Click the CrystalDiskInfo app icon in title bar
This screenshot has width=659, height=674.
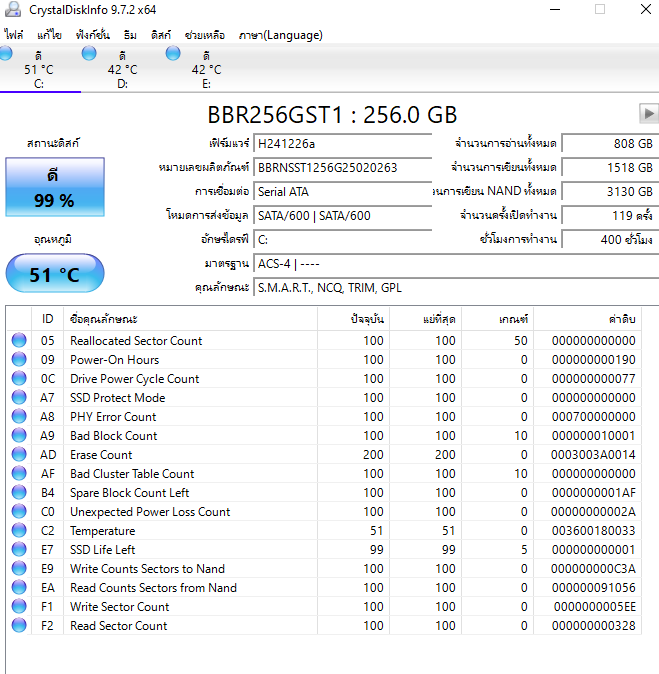12,9
